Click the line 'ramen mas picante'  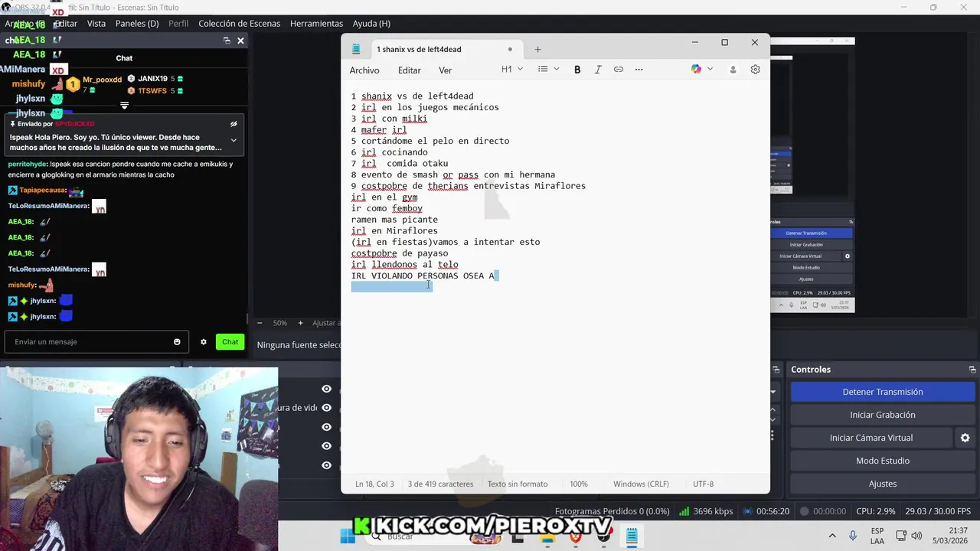394,220
